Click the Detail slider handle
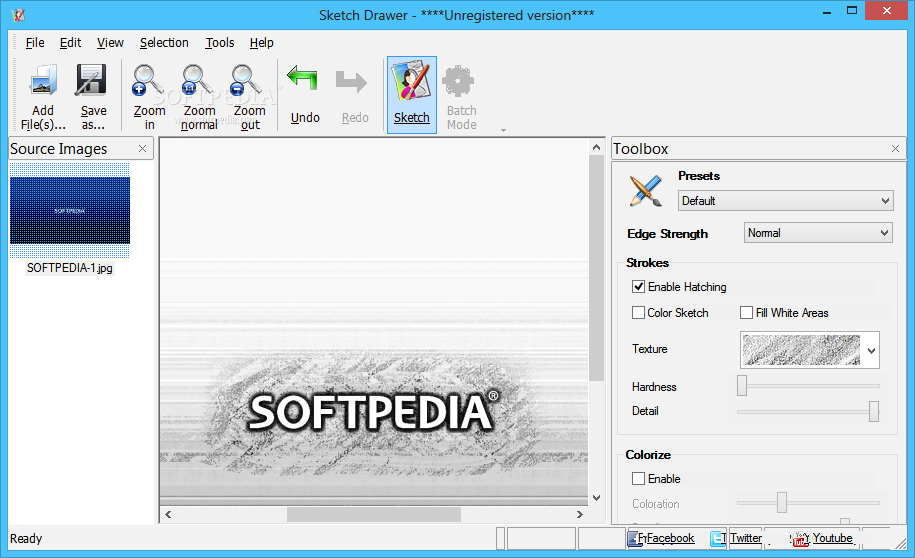This screenshot has width=915, height=558. 874,411
